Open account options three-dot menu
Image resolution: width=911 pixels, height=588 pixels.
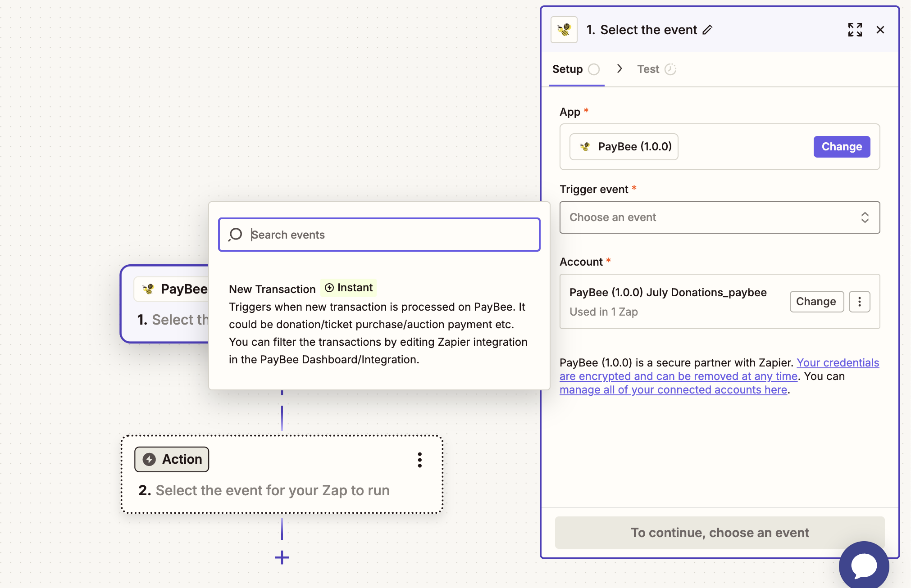[x=859, y=301]
